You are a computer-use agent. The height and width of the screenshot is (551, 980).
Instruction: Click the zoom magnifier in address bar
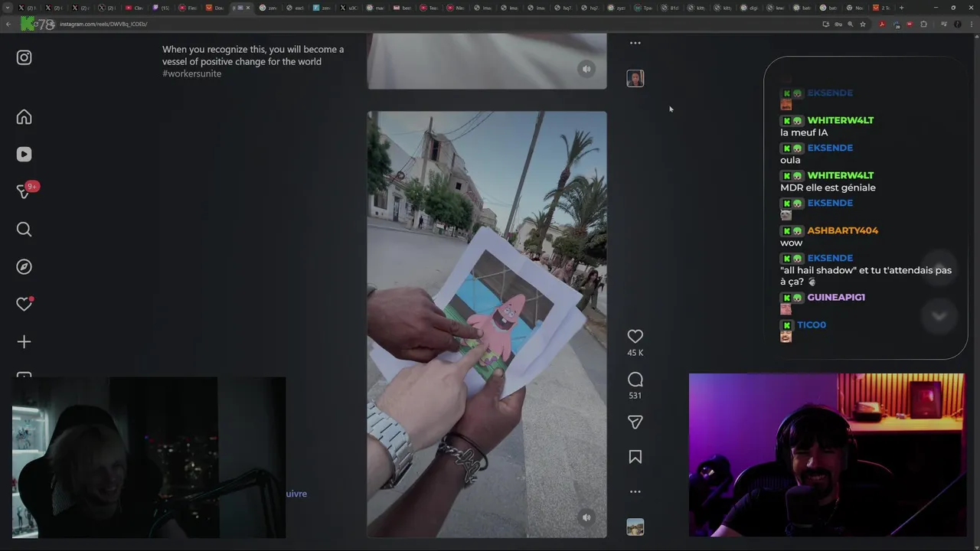pyautogui.click(x=851, y=24)
